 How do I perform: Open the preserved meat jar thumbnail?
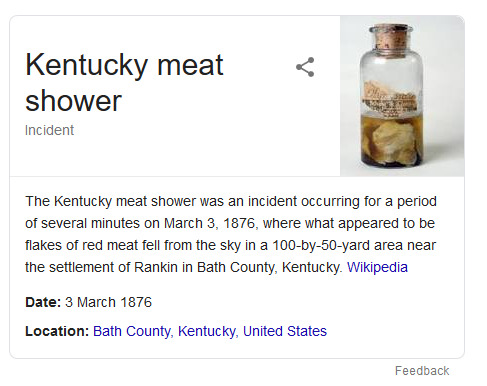click(x=402, y=96)
